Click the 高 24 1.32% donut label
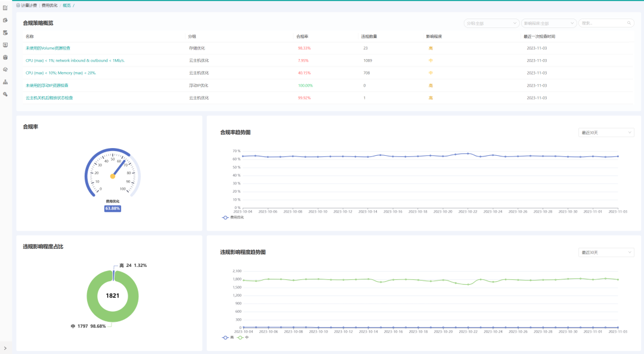The width and height of the screenshot is (644, 354). (132, 266)
